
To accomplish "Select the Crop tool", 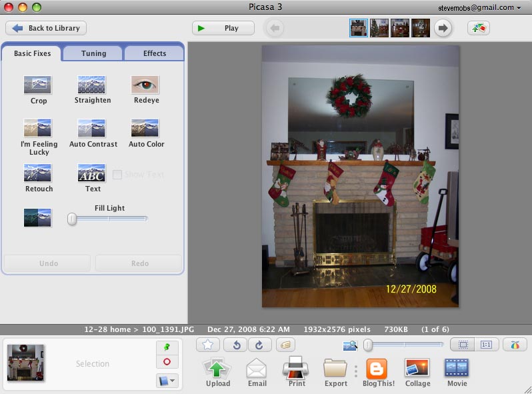I will pyautogui.click(x=37, y=85).
